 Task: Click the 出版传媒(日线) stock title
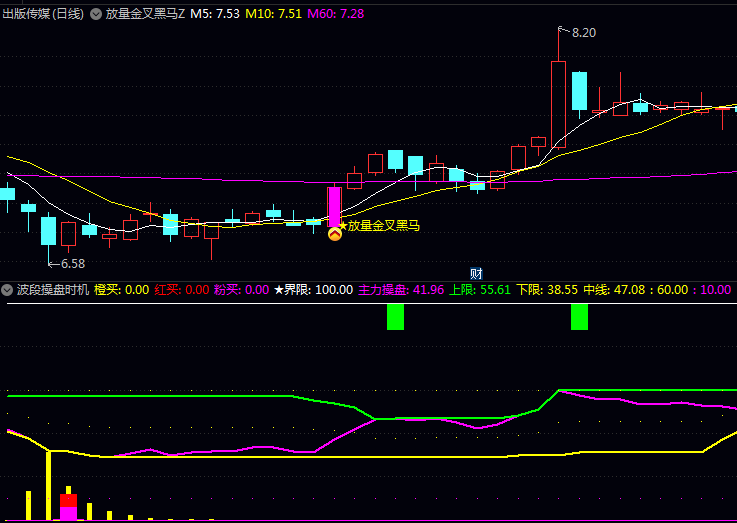[x=43, y=14]
